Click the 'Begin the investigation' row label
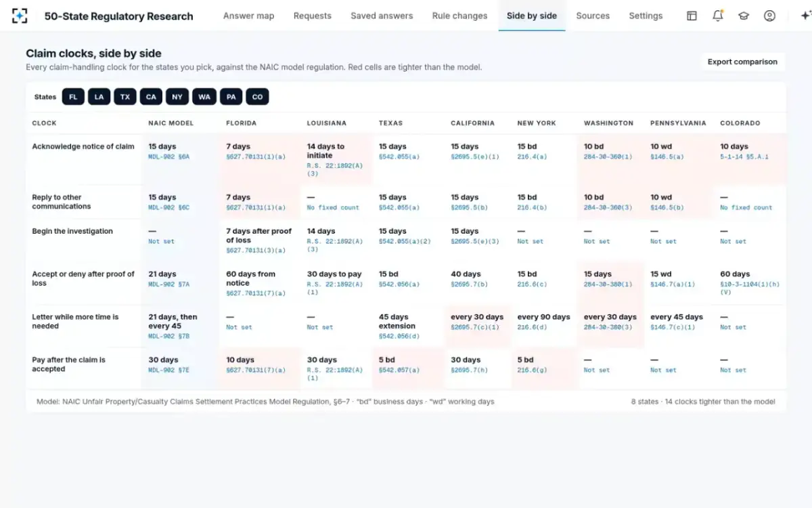This screenshot has width=812, height=508. (72, 231)
